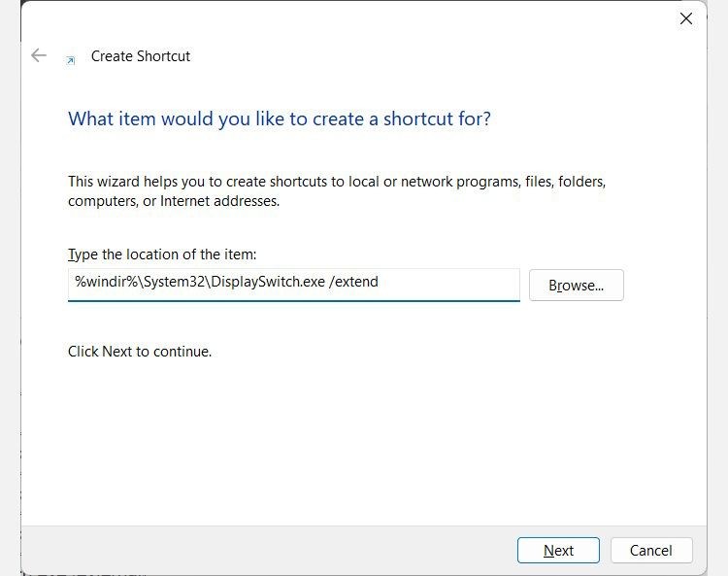Go back using the left arrow icon

[x=39, y=55]
